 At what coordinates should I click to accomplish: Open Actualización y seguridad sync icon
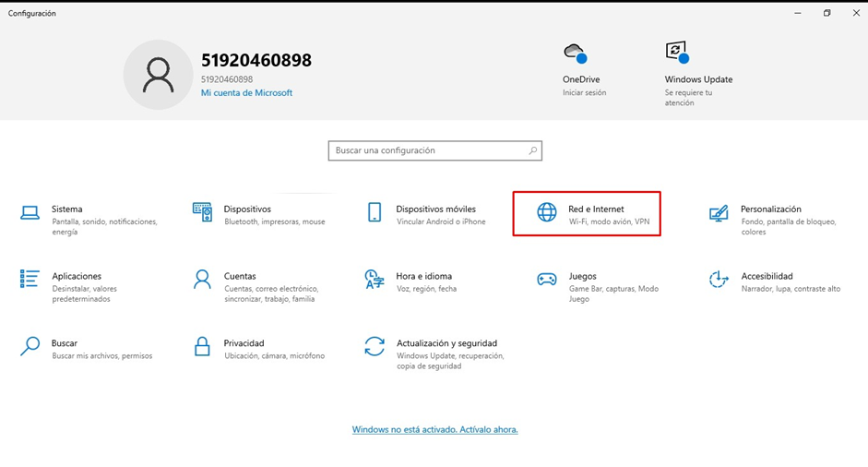point(375,346)
